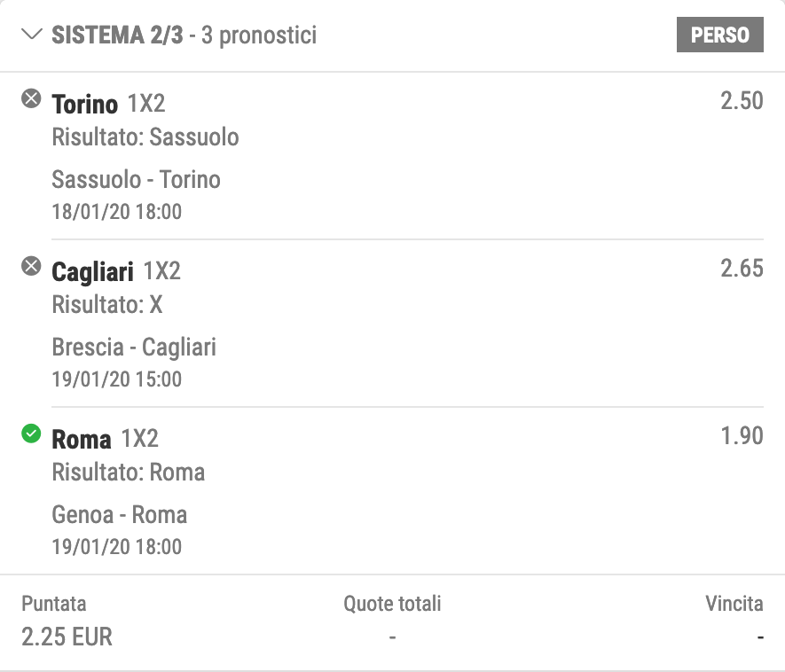Click the green won checkmark beside Roma

point(31,434)
